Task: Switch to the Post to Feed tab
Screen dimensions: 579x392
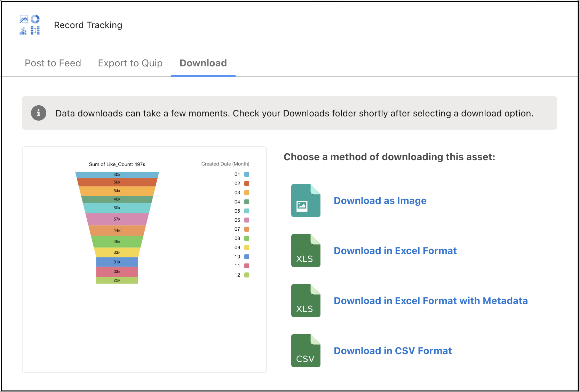Action: click(53, 63)
